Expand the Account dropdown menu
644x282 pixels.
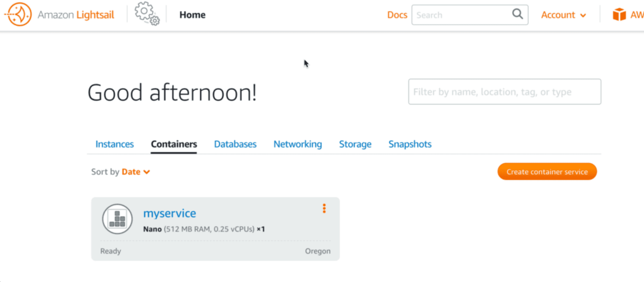click(564, 15)
